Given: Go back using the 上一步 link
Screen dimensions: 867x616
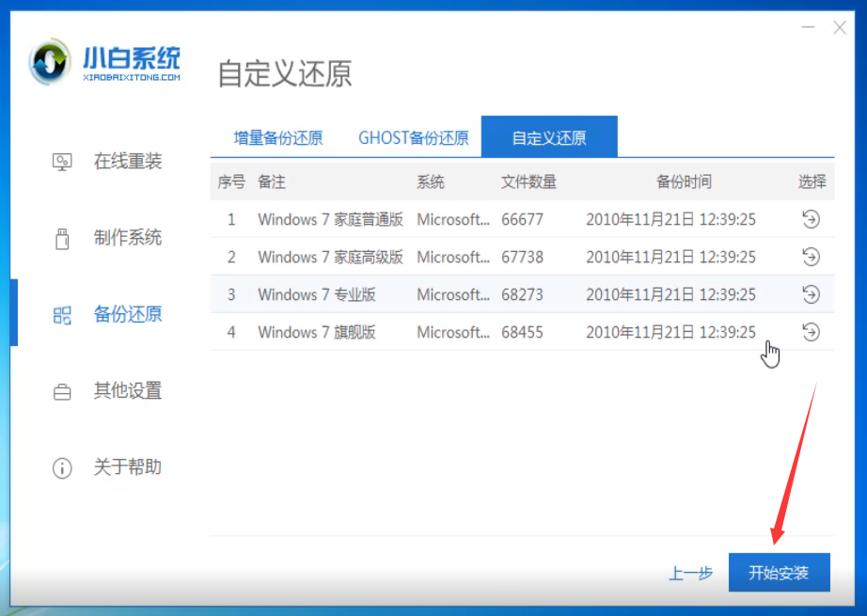Looking at the screenshot, I should [691, 572].
